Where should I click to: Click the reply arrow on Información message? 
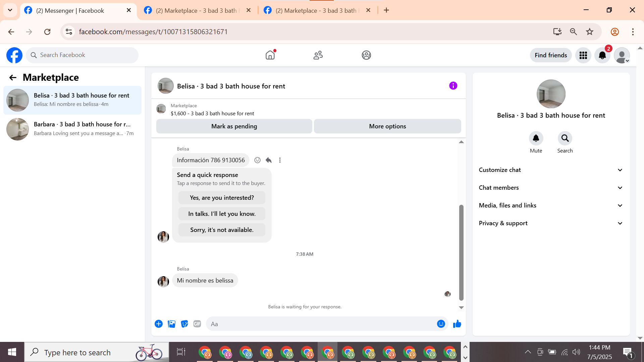pyautogui.click(x=269, y=160)
